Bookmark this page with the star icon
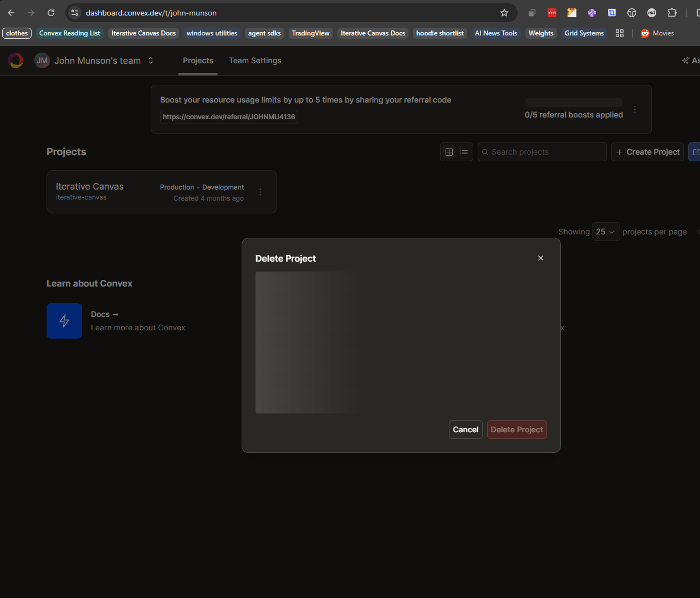700x598 pixels. tap(504, 13)
